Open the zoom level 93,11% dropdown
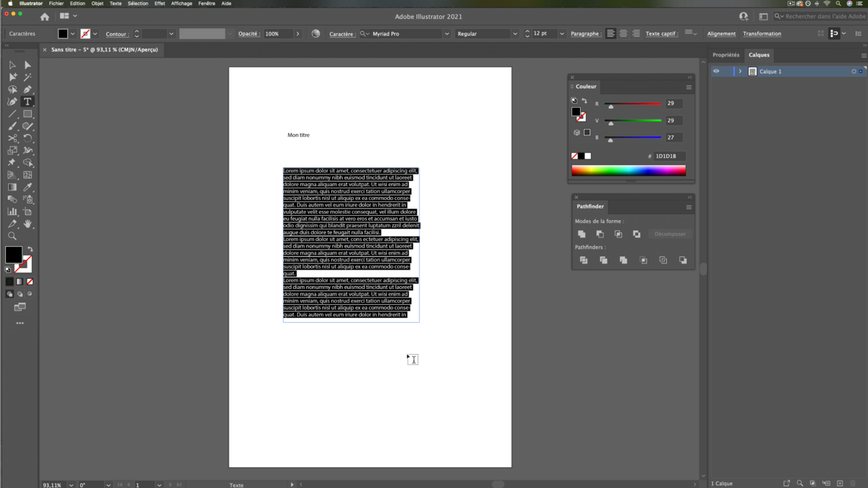868x488 pixels. pos(71,484)
